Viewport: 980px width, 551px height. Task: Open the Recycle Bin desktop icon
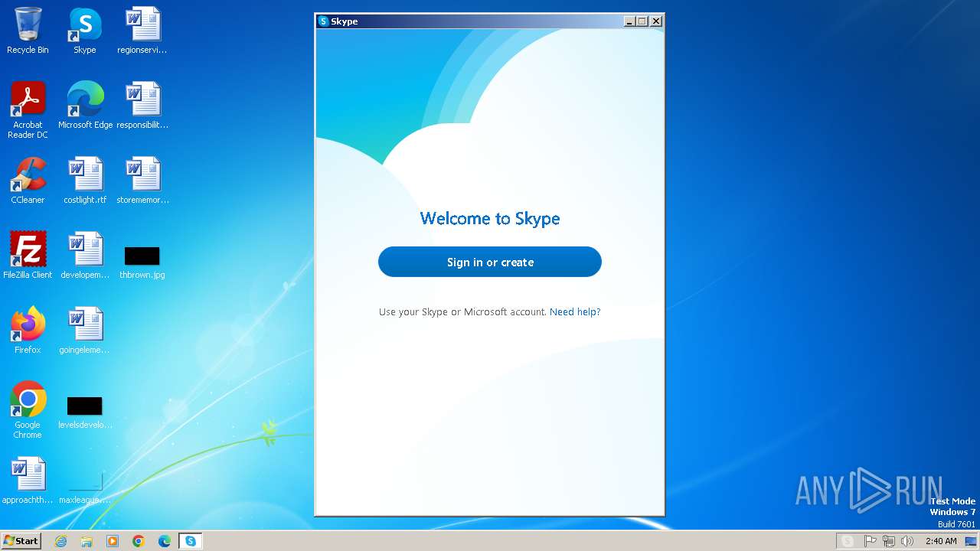coord(28,31)
